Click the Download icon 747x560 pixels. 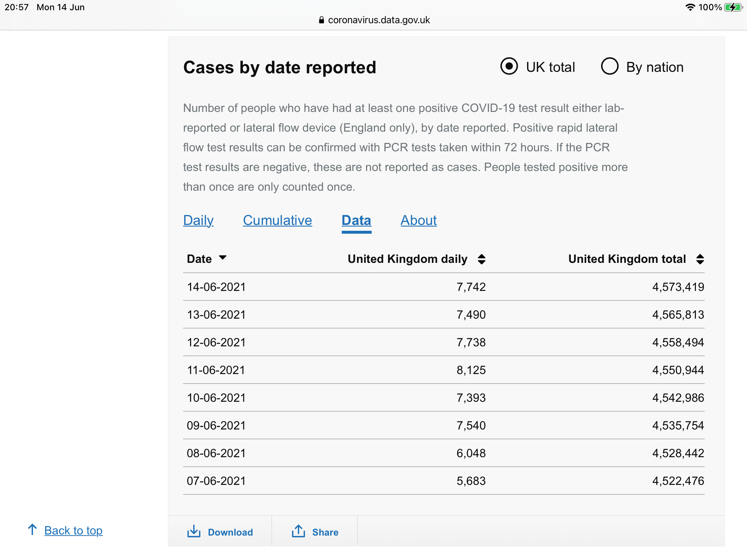click(194, 532)
